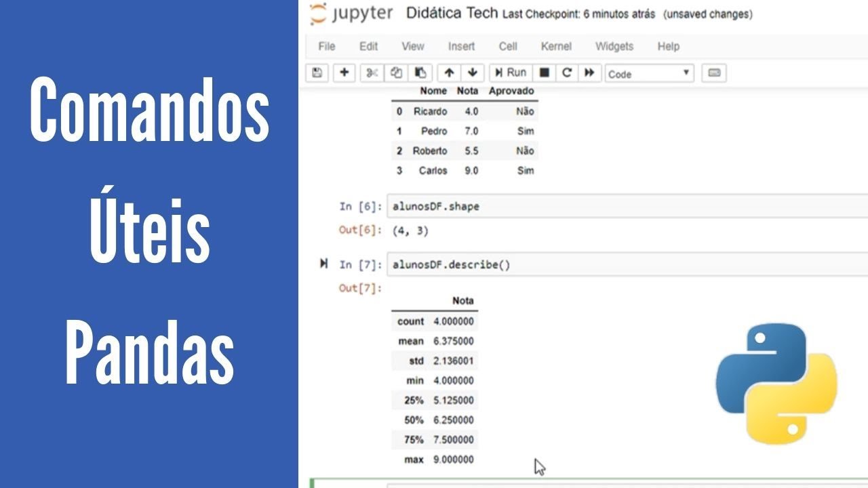
Task: Open the Widgets menu
Action: [x=614, y=46]
